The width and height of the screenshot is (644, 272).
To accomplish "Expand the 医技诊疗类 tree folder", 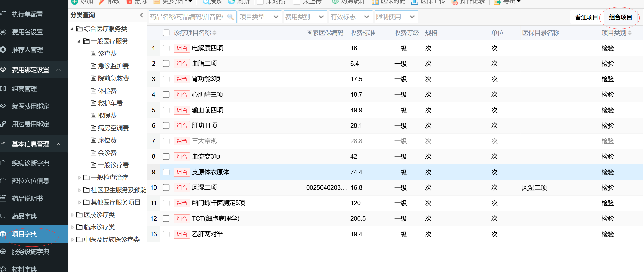I will pos(73,215).
